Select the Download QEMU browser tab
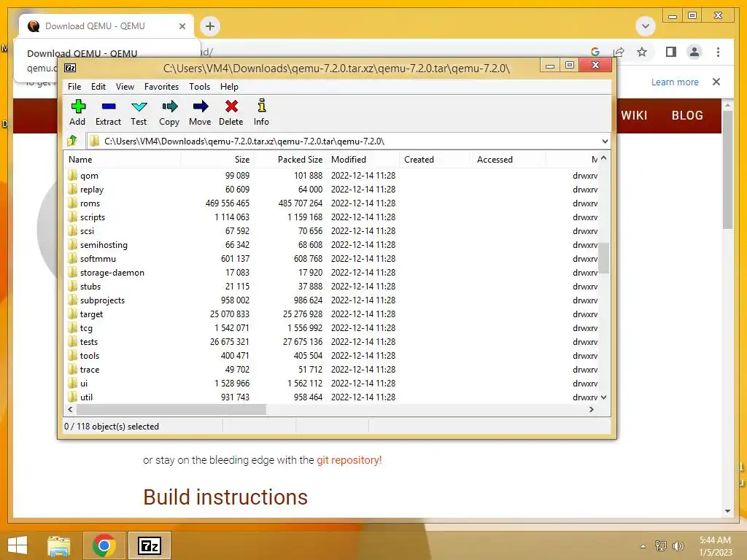Screen dimensions: 747x560 pos(106,26)
